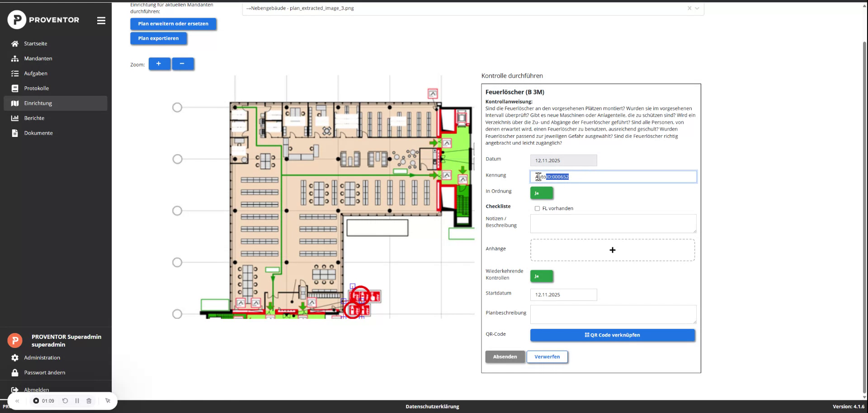The width and height of the screenshot is (868, 413).
Task: Toggle the In Ordnung switch
Action: click(541, 193)
